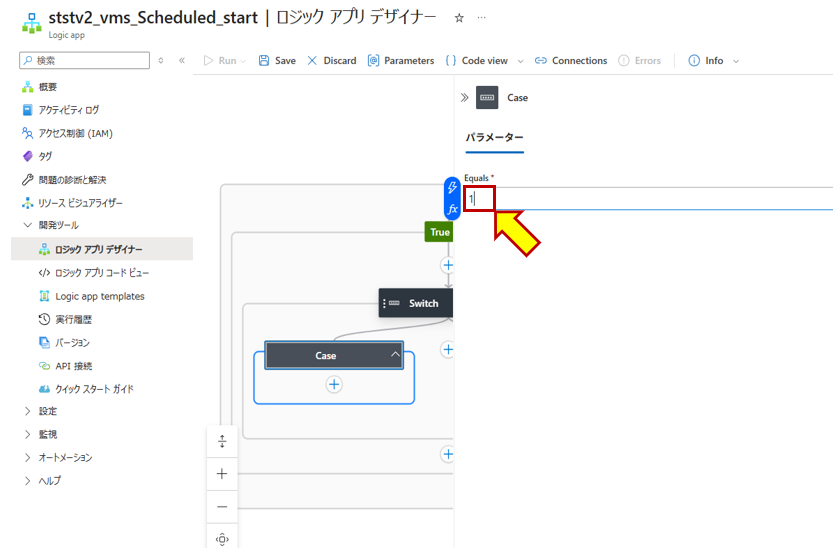Fit canvas to view icon
833x548 pixels.
click(222, 539)
